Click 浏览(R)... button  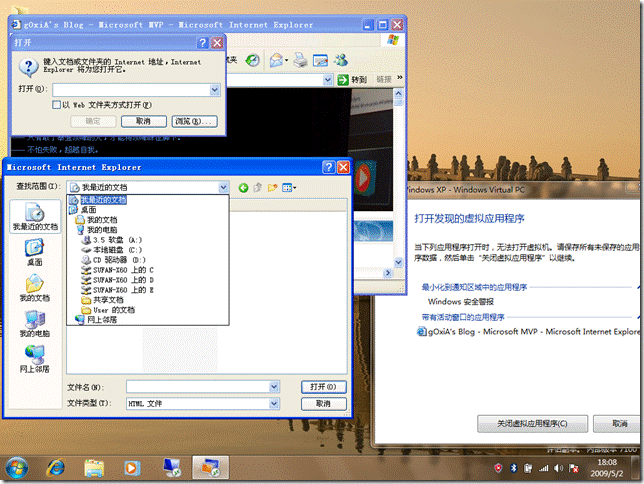coord(195,121)
